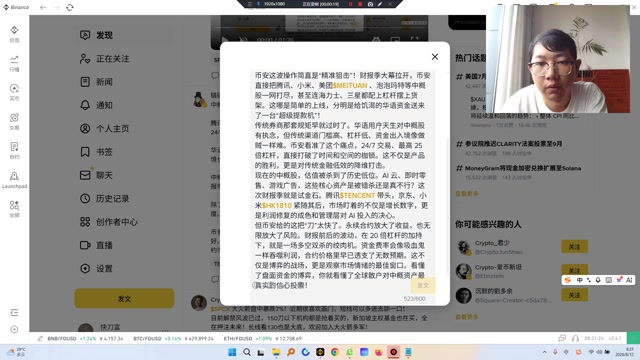Open 书签 (Bookmarks) page

[96, 152]
